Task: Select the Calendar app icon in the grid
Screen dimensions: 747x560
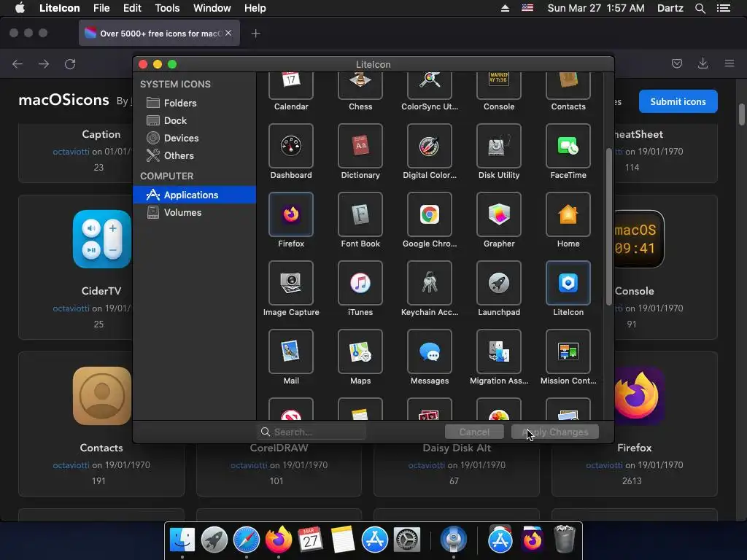Action: [291, 86]
